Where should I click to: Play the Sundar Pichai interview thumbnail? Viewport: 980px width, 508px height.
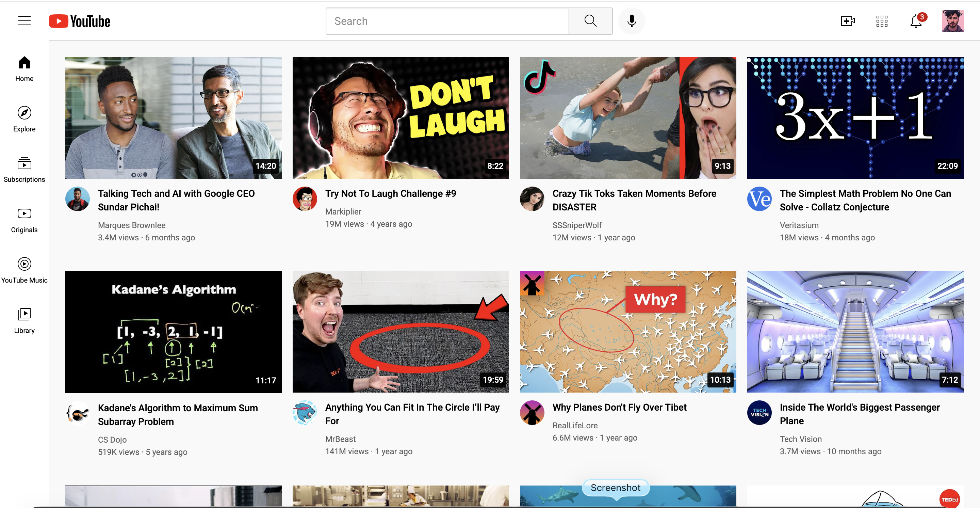coord(174,118)
